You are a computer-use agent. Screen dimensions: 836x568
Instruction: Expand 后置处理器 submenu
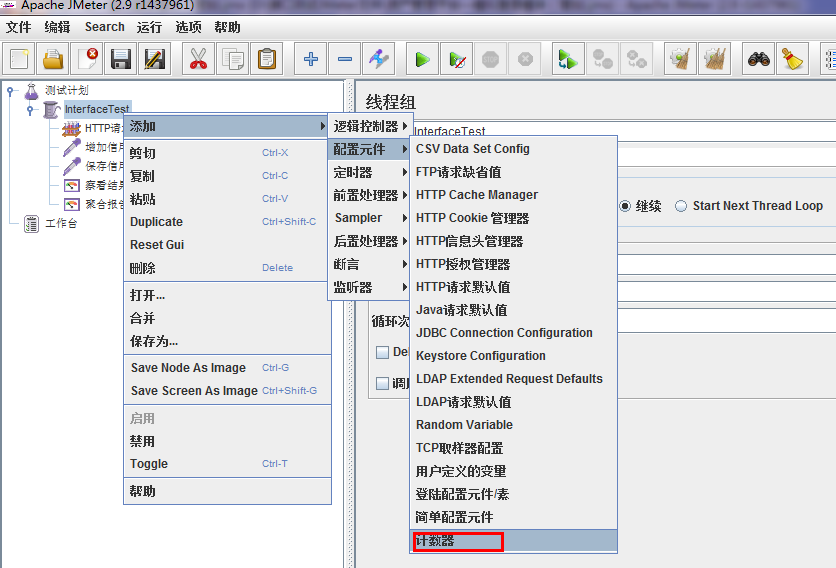[369, 241]
